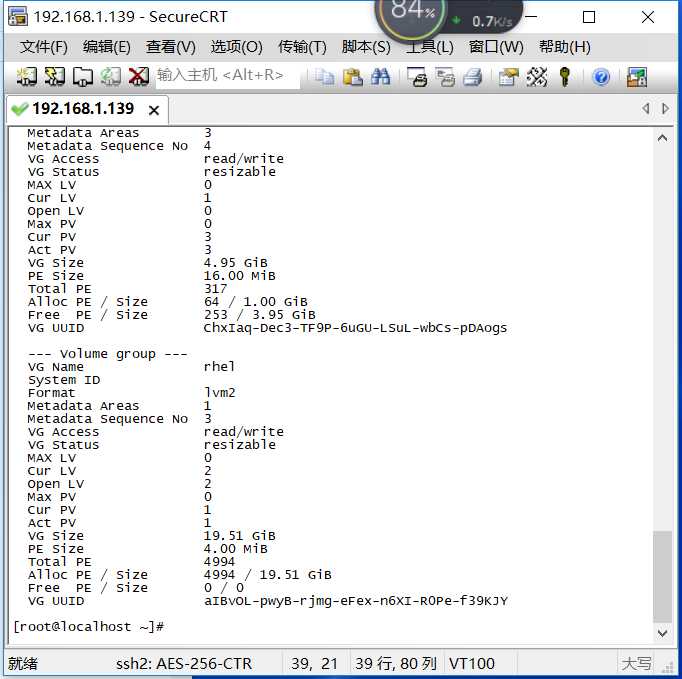The image size is (682, 679).
Task: Open the 文件(F) menu
Action: (x=43, y=47)
